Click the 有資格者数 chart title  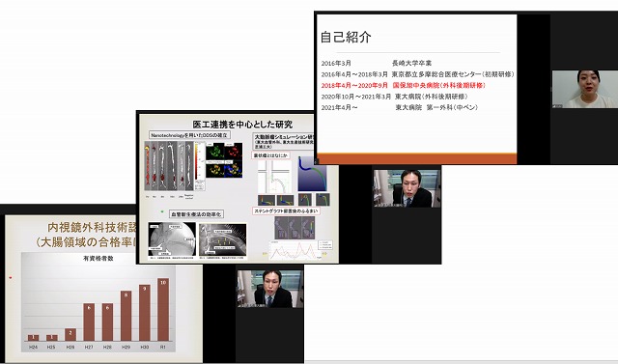click(98, 259)
